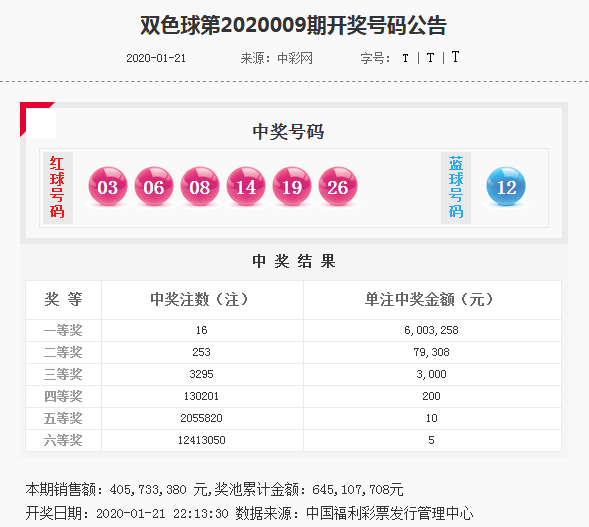Screen dimensions: 589x527
Task: Click the 中奖结果 heading
Action: (294, 261)
